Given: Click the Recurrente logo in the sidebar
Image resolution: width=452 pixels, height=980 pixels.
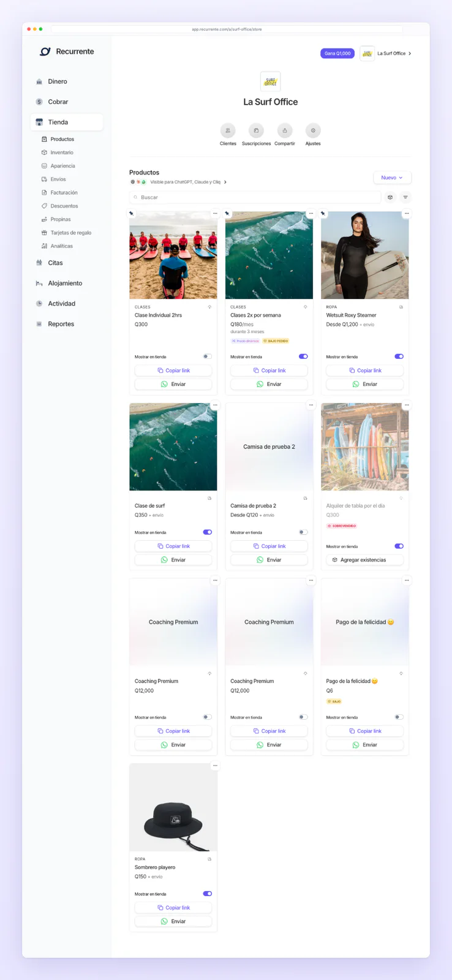Looking at the screenshot, I should [45, 51].
